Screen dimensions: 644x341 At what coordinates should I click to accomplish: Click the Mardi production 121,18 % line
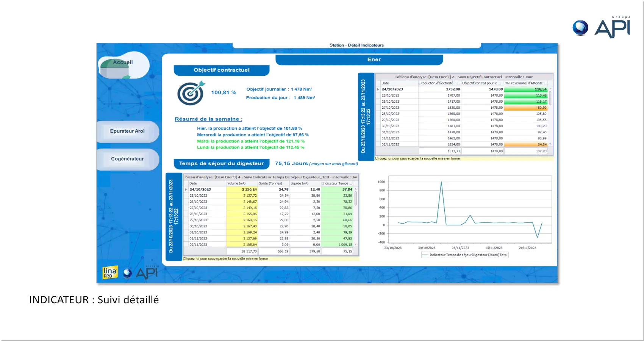251,141
